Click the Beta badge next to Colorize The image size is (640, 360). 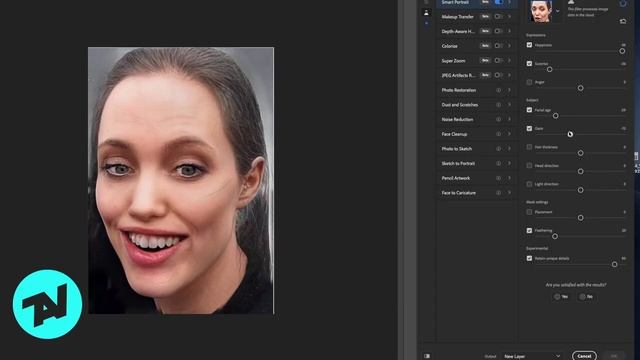point(485,46)
